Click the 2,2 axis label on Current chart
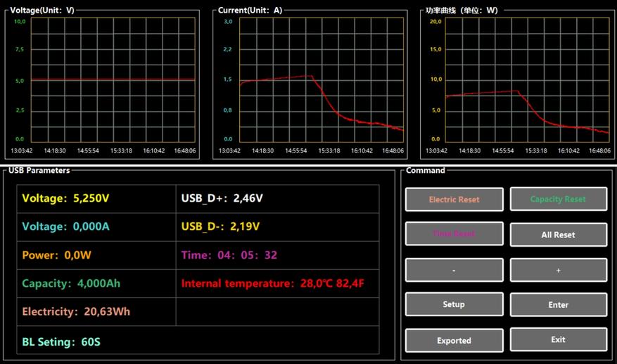 228,49
